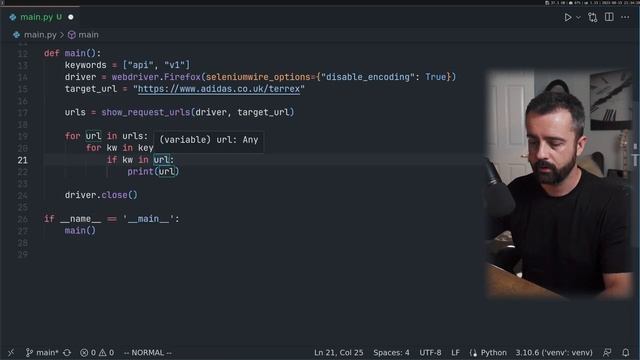Viewport: 640px width, 360px height.
Task: Select interpreter 3.10.6 venv
Action: point(553,353)
